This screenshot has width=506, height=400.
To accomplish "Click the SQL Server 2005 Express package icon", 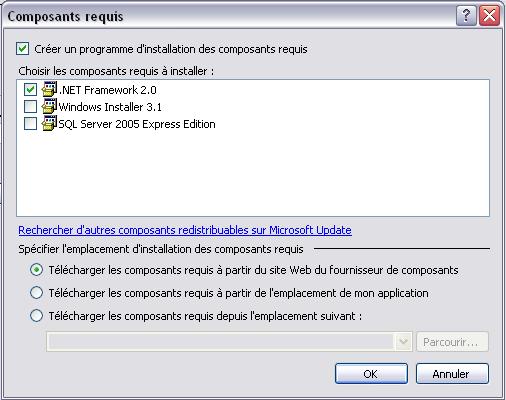I will [49, 123].
